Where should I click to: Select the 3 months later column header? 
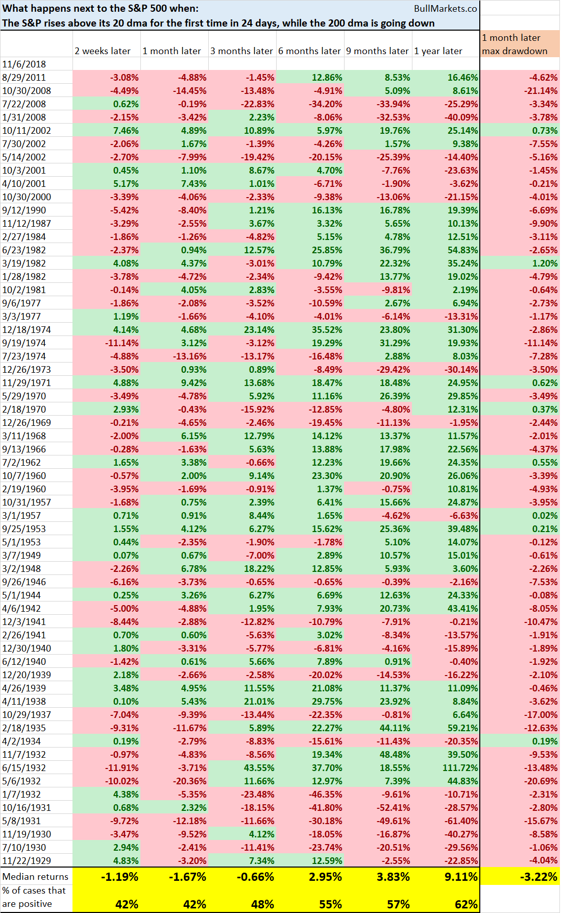point(242,51)
